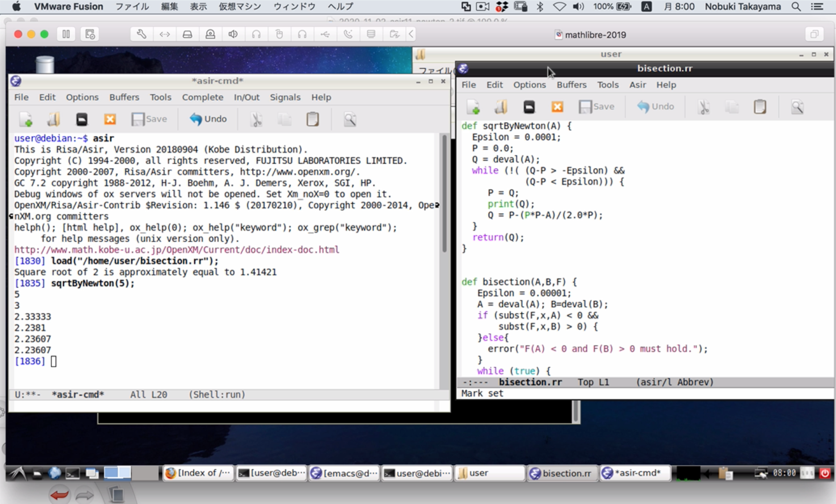836x504 pixels.
Task: Click Paste clipboard icon in asir-cmd toolbar
Action: click(x=313, y=119)
